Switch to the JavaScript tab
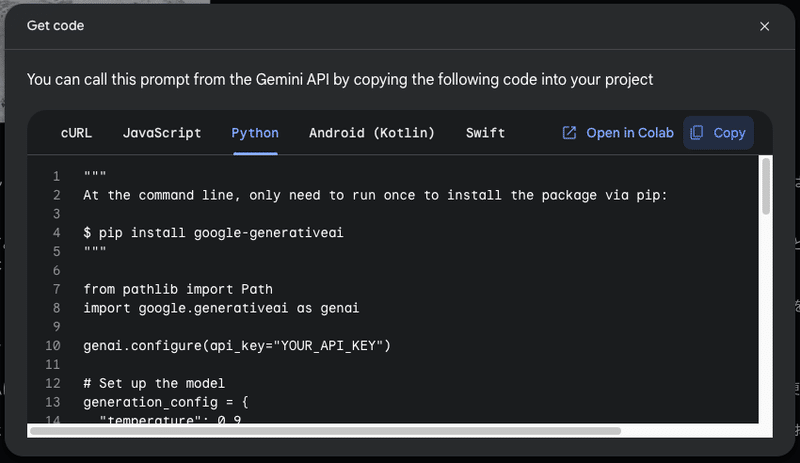The width and height of the screenshot is (800, 463). pyautogui.click(x=162, y=133)
